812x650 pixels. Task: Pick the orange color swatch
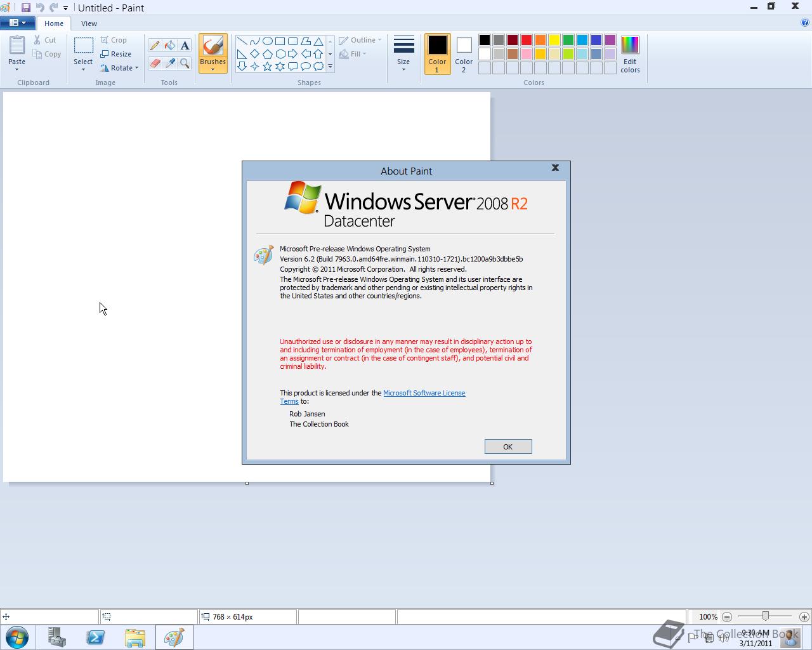coord(540,40)
